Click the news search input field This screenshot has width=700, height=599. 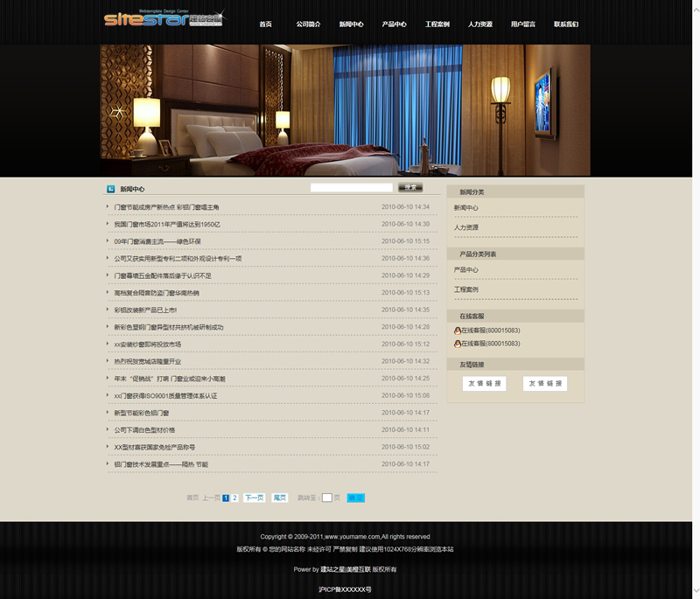coord(352,188)
